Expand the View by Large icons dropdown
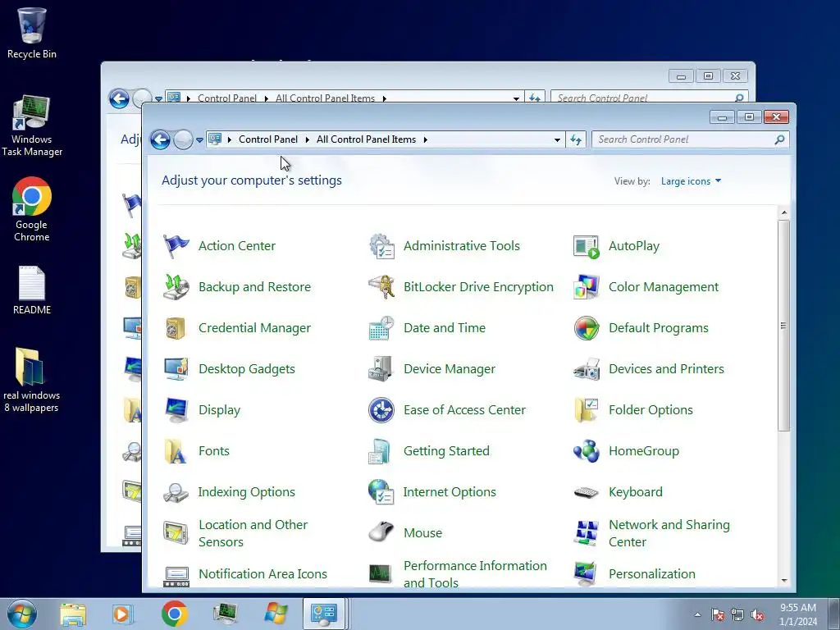Viewport: 840px width, 630px height. click(x=691, y=181)
